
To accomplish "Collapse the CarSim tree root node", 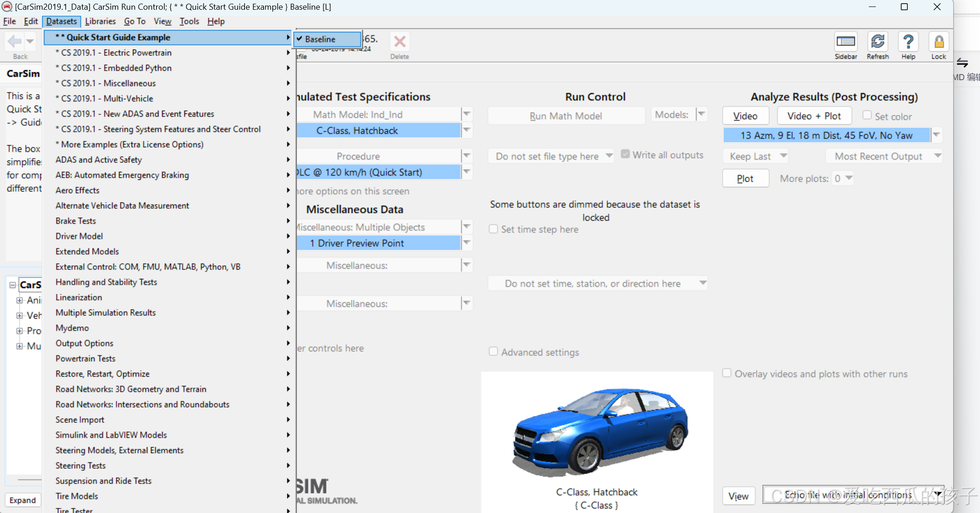I will pyautogui.click(x=13, y=285).
